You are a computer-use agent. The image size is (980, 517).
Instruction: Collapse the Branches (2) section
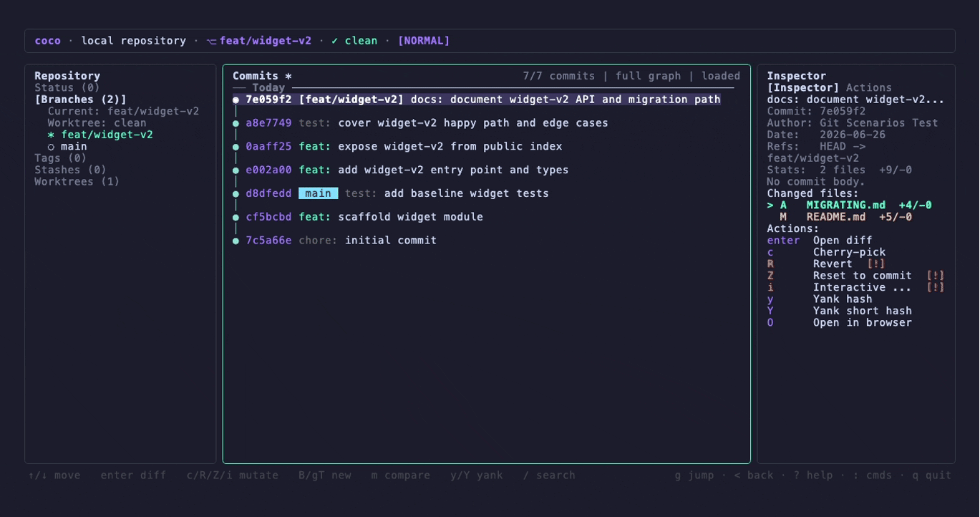(x=80, y=100)
